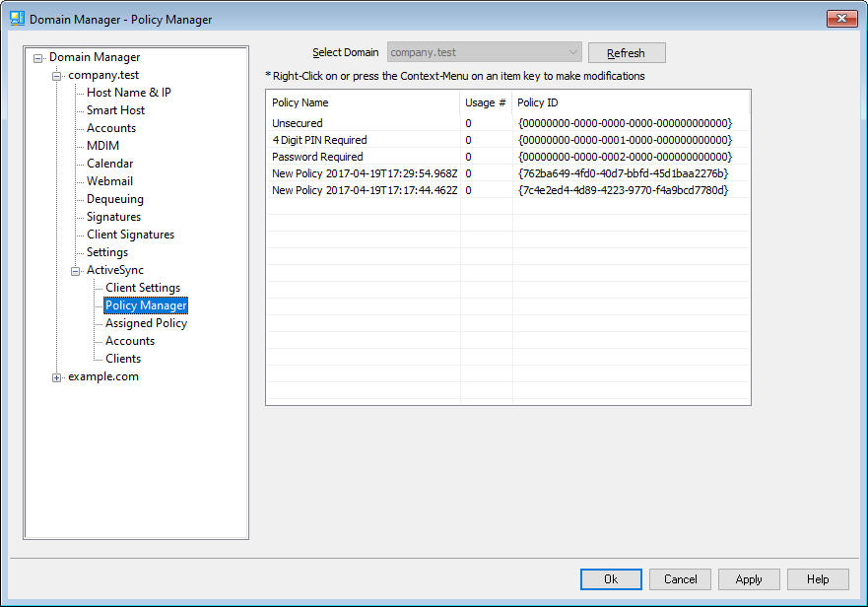
Task: Collapse the ActiveSync tree branch
Action: coord(76,271)
